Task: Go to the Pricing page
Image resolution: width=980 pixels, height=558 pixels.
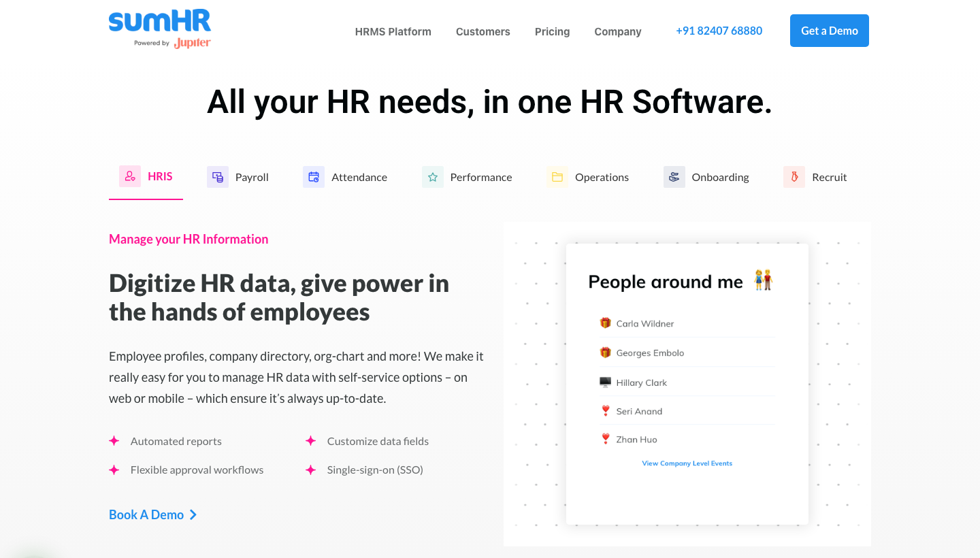Action: tap(553, 31)
